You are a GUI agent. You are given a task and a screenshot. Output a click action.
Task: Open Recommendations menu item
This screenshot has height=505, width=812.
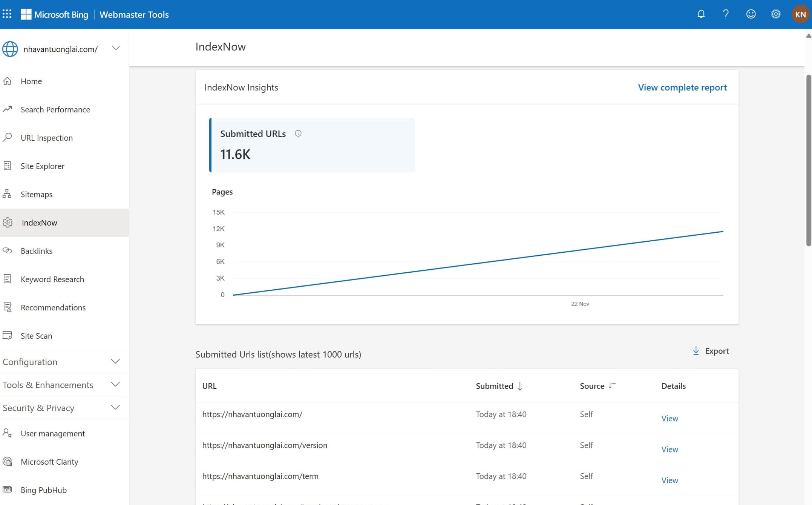[x=64, y=307]
